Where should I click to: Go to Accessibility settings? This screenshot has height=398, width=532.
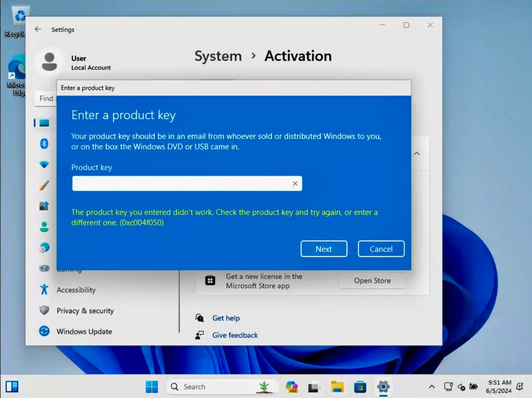(x=76, y=290)
